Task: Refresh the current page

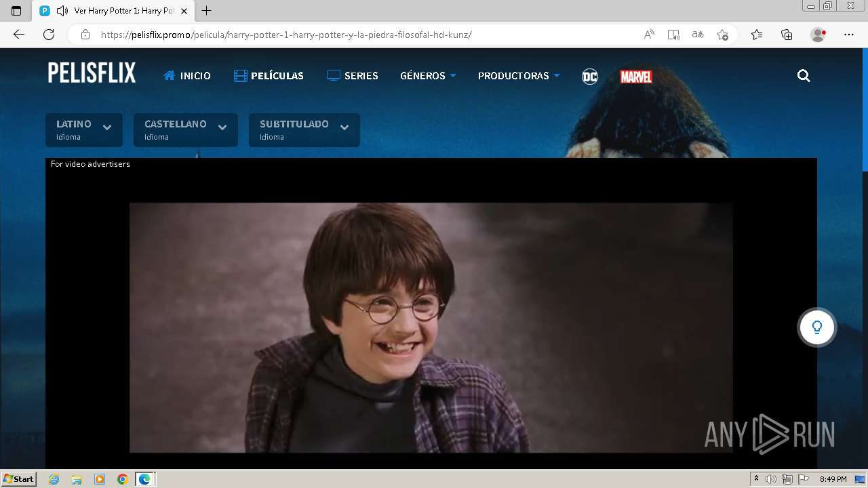Action: [49, 35]
